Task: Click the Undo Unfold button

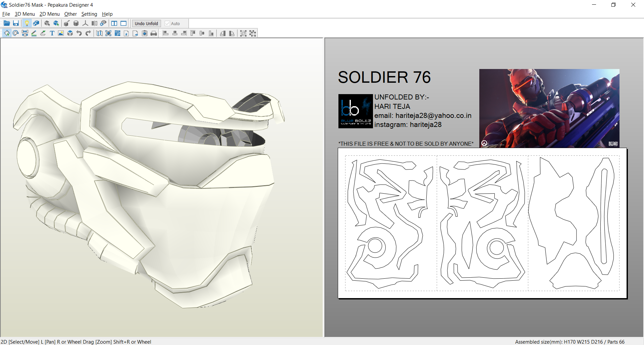Action: pos(146,23)
